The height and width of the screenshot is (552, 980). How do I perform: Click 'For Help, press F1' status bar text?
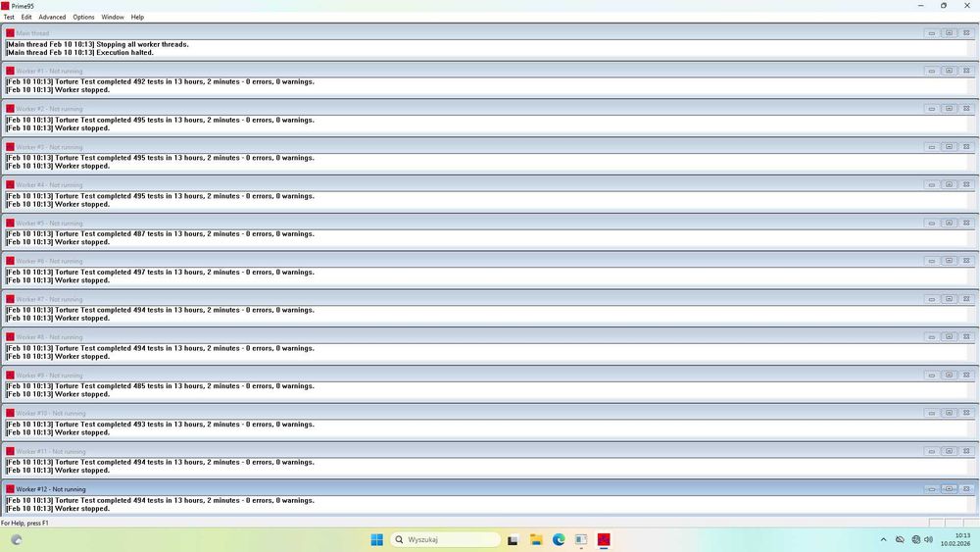click(25, 524)
